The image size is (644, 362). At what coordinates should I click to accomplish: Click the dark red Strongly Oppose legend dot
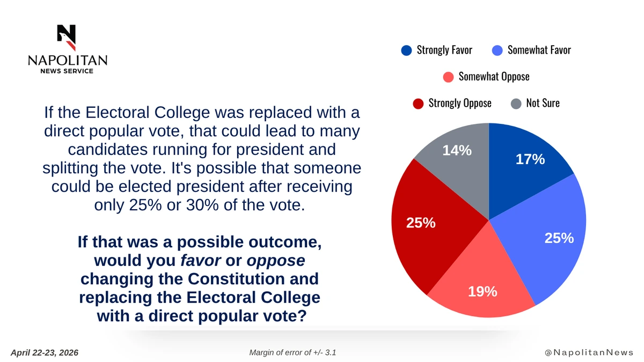pos(419,103)
